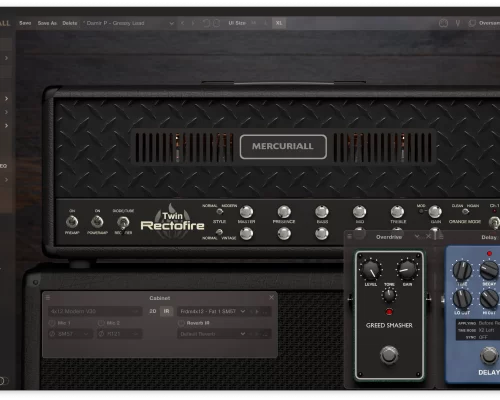Toggle Reverb IR power
The image size is (500, 400).
click(181, 323)
